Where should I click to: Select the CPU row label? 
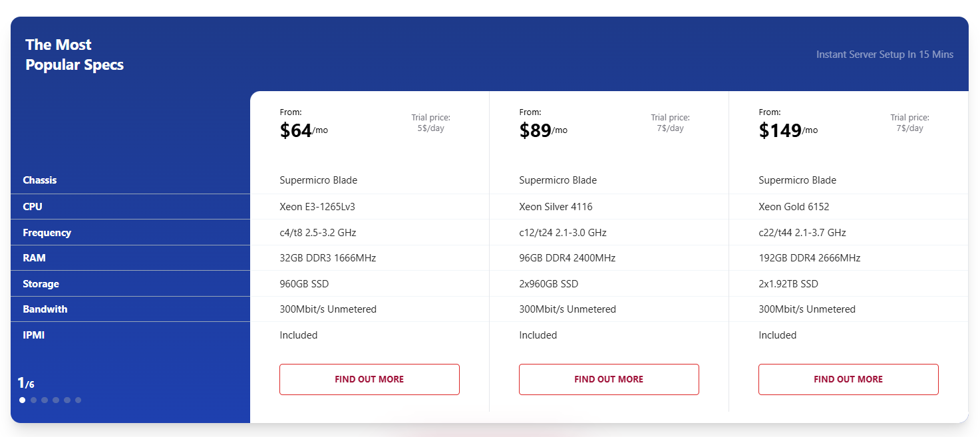pyautogui.click(x=32, y=206)
